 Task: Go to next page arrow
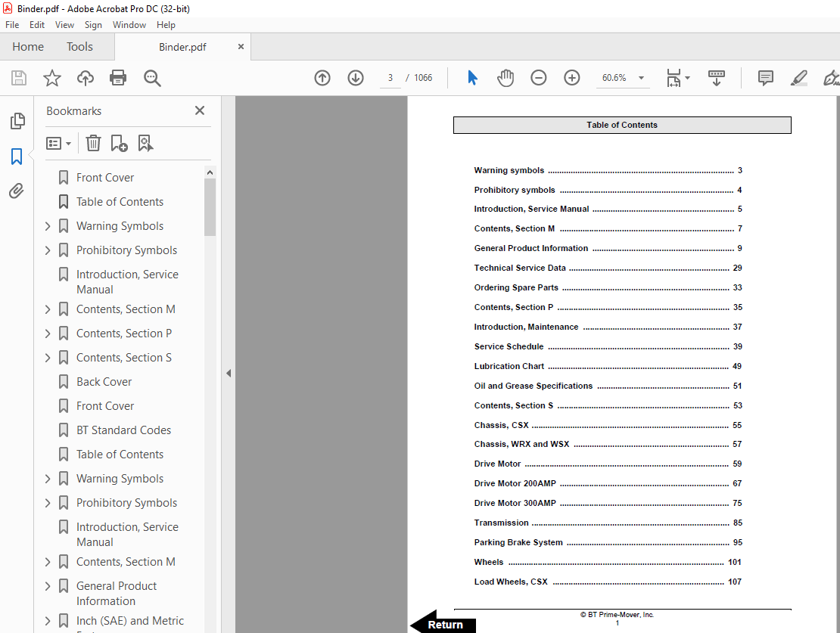point(356,78)
